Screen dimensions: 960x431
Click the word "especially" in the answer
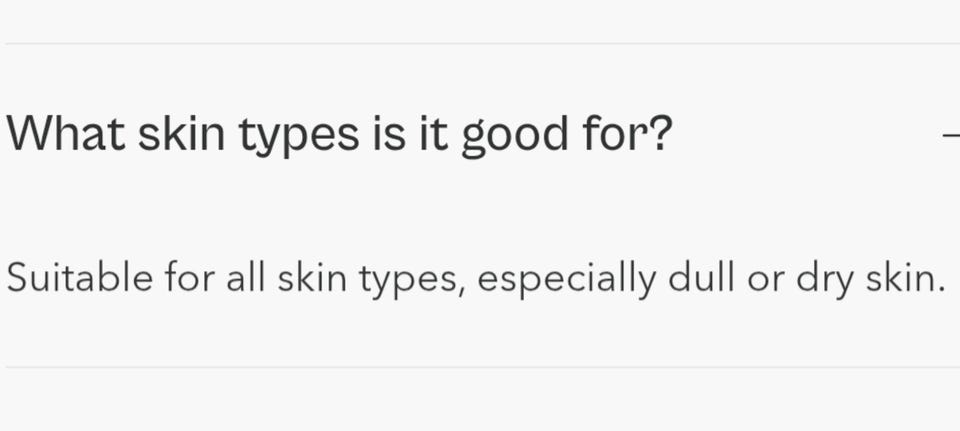567,279
